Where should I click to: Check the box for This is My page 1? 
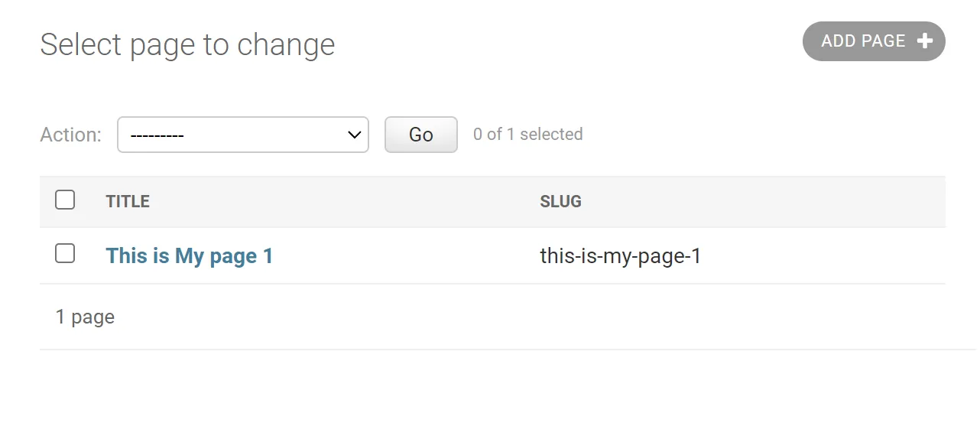(65, 253)
